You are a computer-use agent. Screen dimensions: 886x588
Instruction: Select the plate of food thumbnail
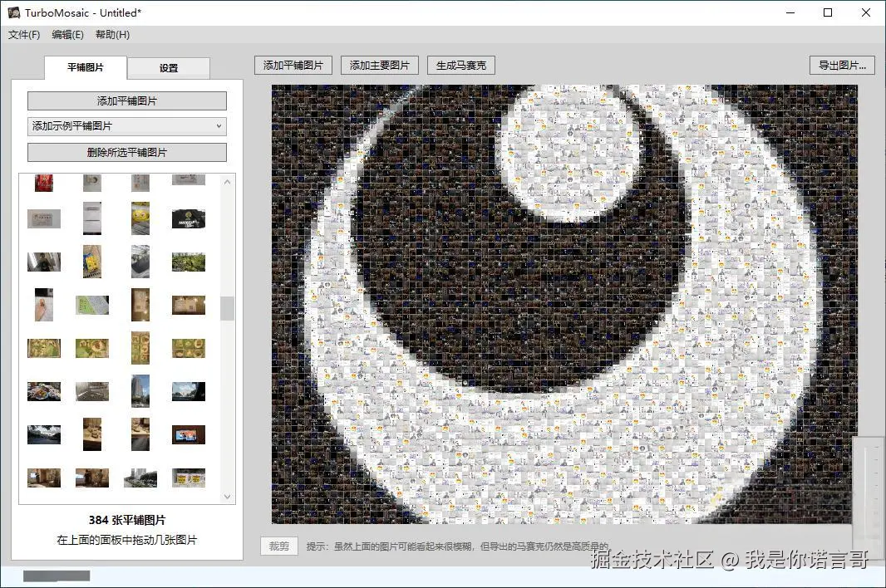coord(44,391)
